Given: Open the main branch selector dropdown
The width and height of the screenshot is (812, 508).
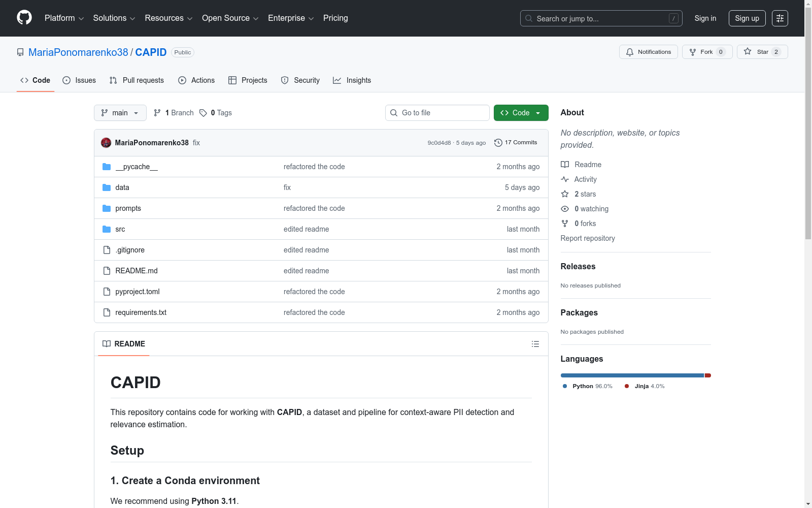Looking at the screenshot, I should click(120, 113).
